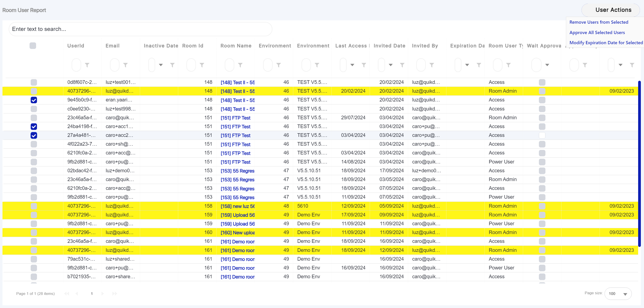Sort by the Email column header
The height and width of the screenshot is (308, 644).
pyautogui.click(x=113, y=46)
